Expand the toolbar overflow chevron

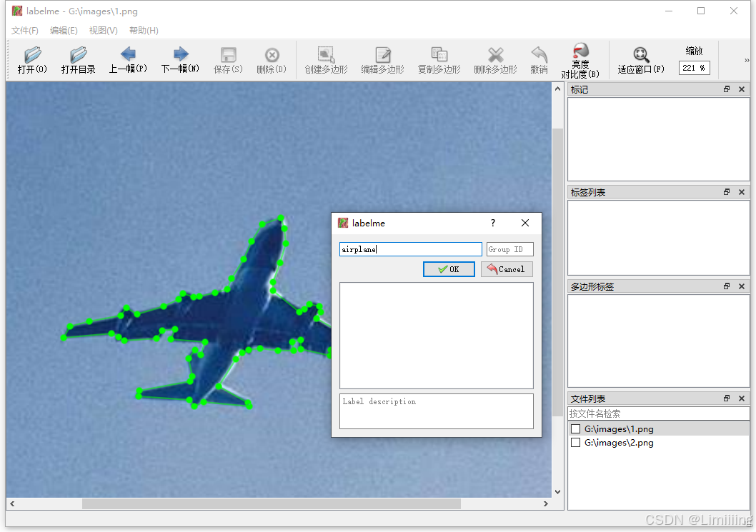coord(747,60)
